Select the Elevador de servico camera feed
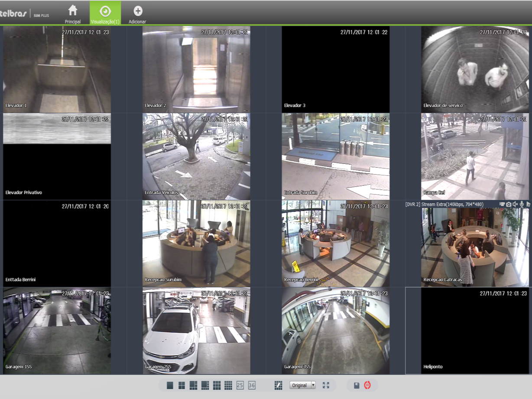Screen dimensions: 532x399 [x=475, y=69]
